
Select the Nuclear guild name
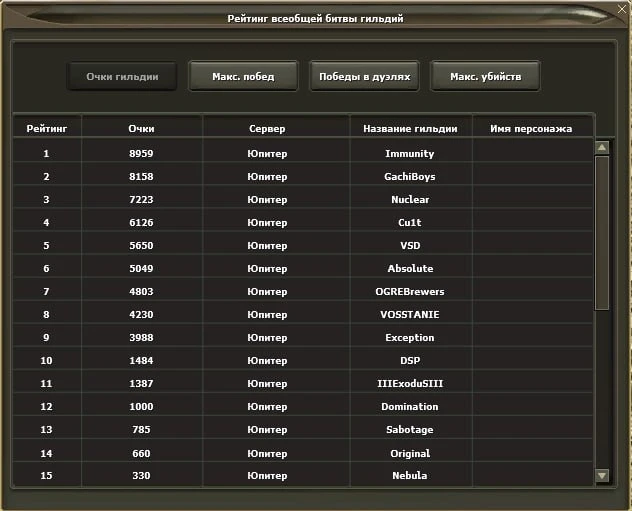(410, 199)
